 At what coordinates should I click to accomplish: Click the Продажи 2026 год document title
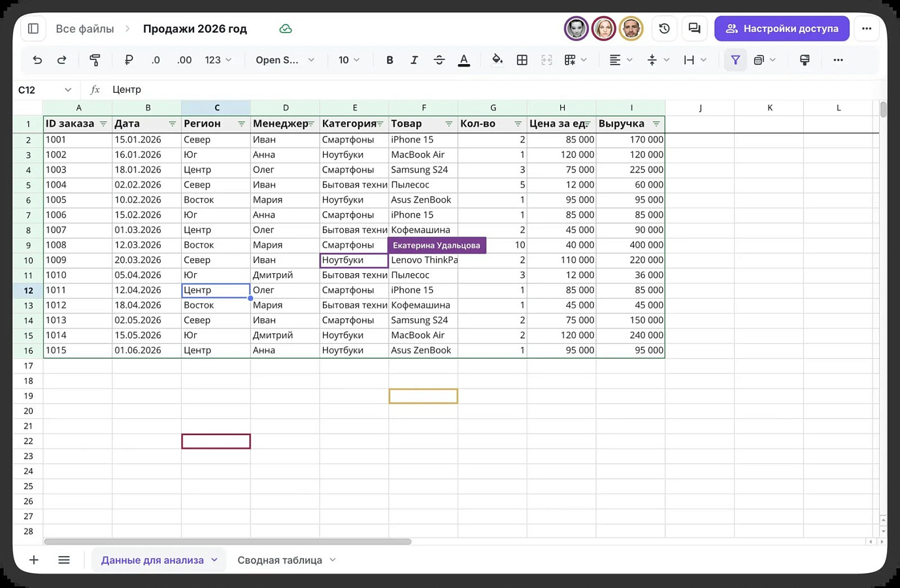195,29
